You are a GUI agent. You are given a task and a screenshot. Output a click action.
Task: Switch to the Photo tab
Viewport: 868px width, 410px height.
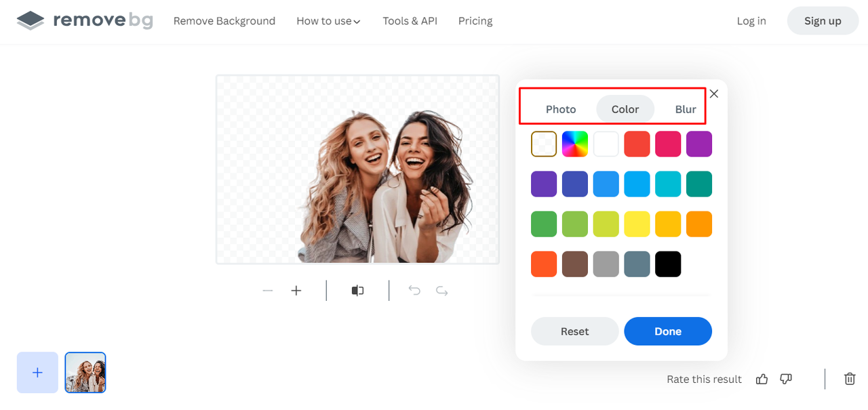(561, 109)
